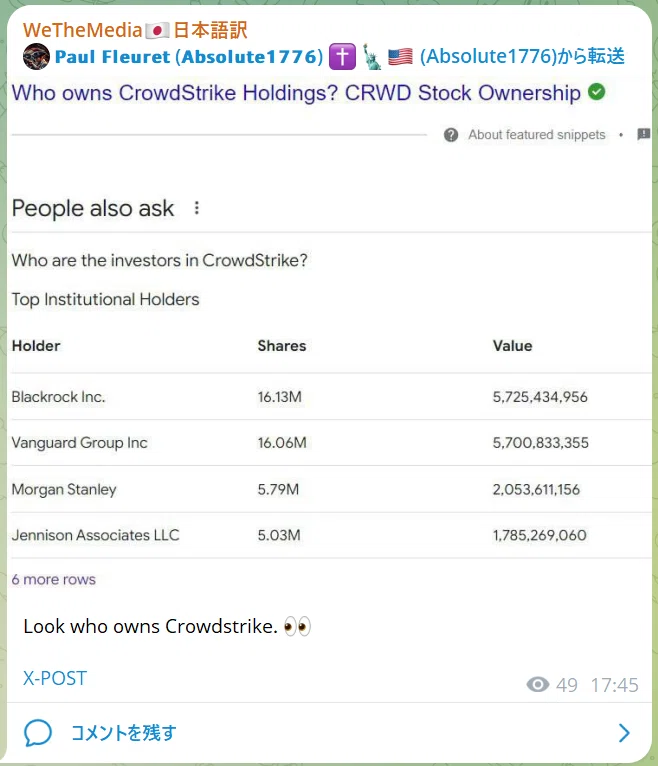
Task: Expand Who are the investors in CrowdStrike question
Action: pos(160,260)
